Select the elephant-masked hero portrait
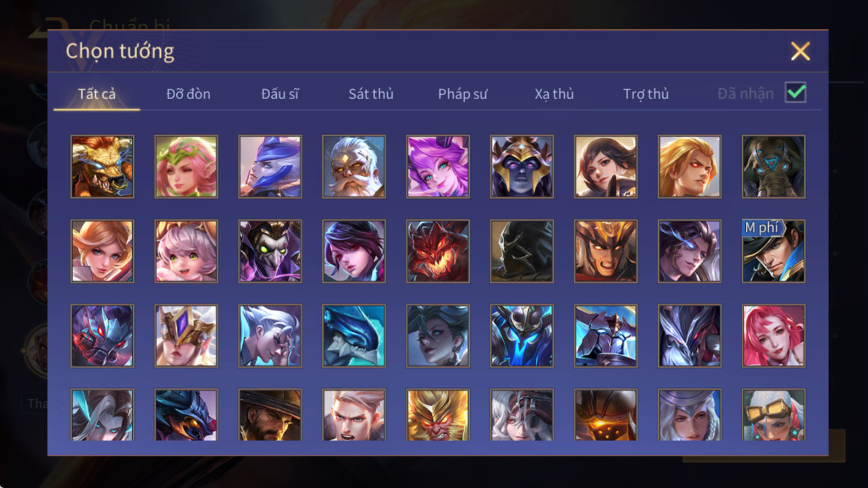The height and width of the screenshot is (488, 868). pos(773,166)
